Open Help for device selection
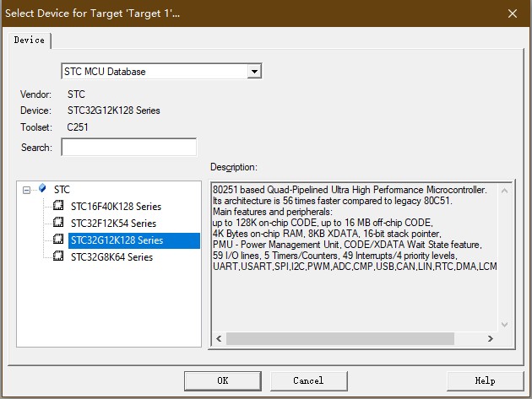Viewport: 532px width, 399px height. (x=485, y=380)
